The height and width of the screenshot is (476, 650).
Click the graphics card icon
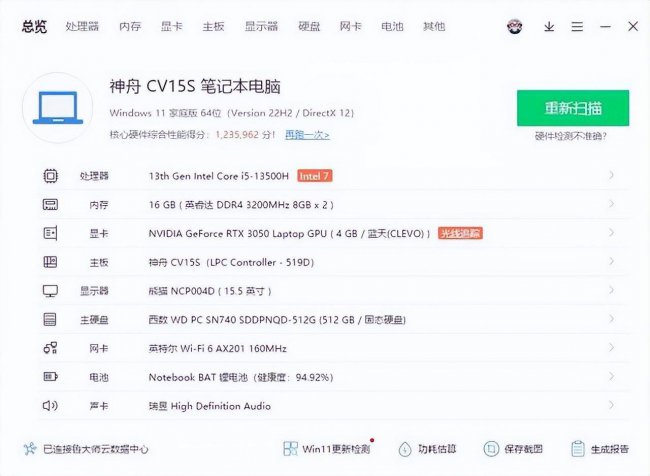(51, 233)
